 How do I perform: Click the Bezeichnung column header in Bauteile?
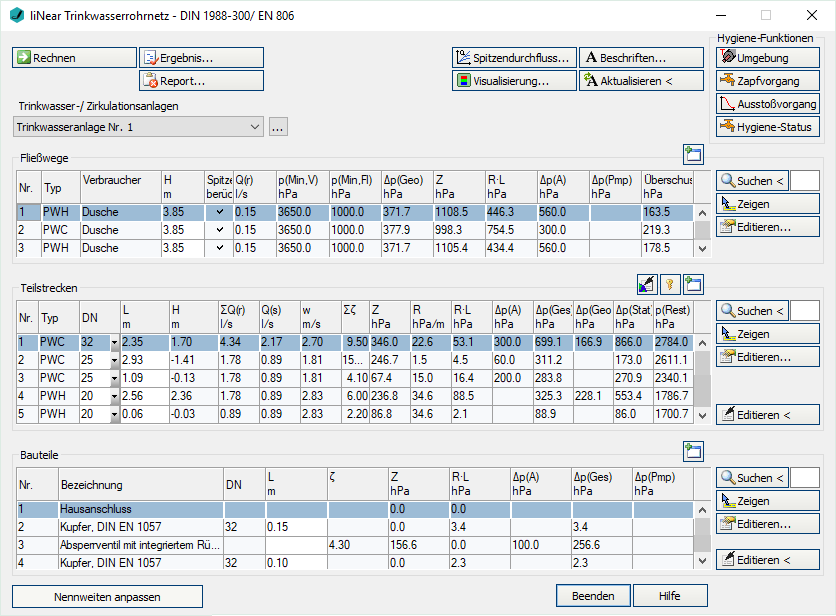[141, 484]
